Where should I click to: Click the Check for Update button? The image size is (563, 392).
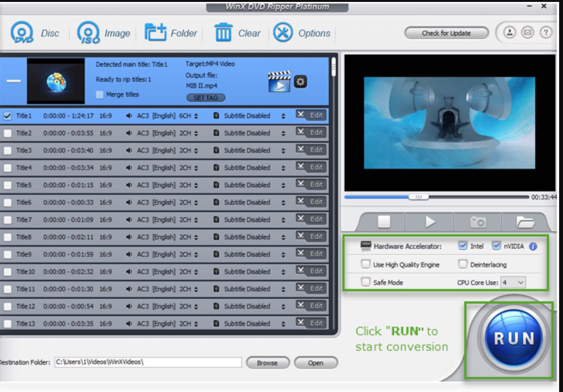[x=446, y=33]
